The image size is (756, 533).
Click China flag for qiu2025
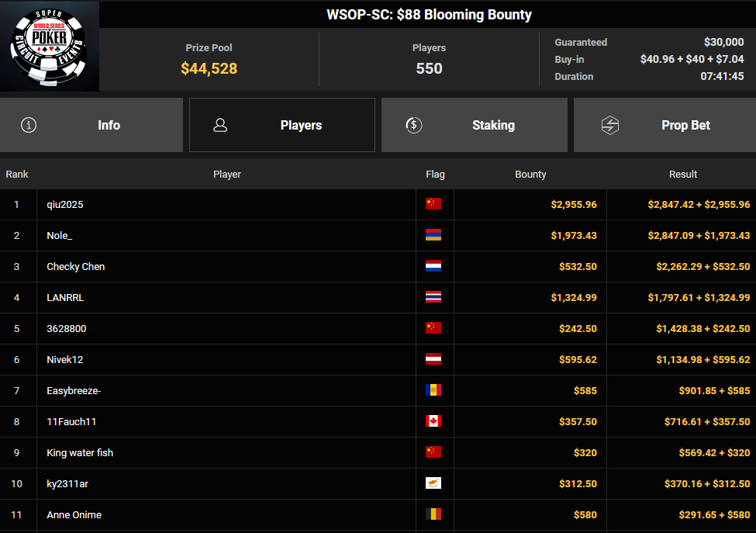point(433,204)
